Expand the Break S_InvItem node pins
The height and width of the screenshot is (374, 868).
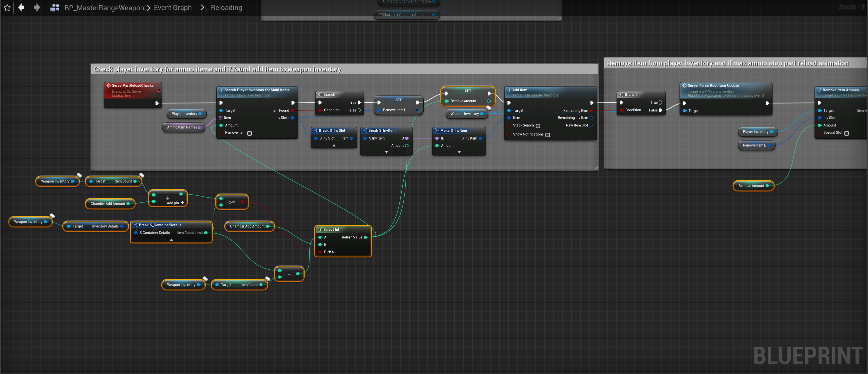[386, 152]
